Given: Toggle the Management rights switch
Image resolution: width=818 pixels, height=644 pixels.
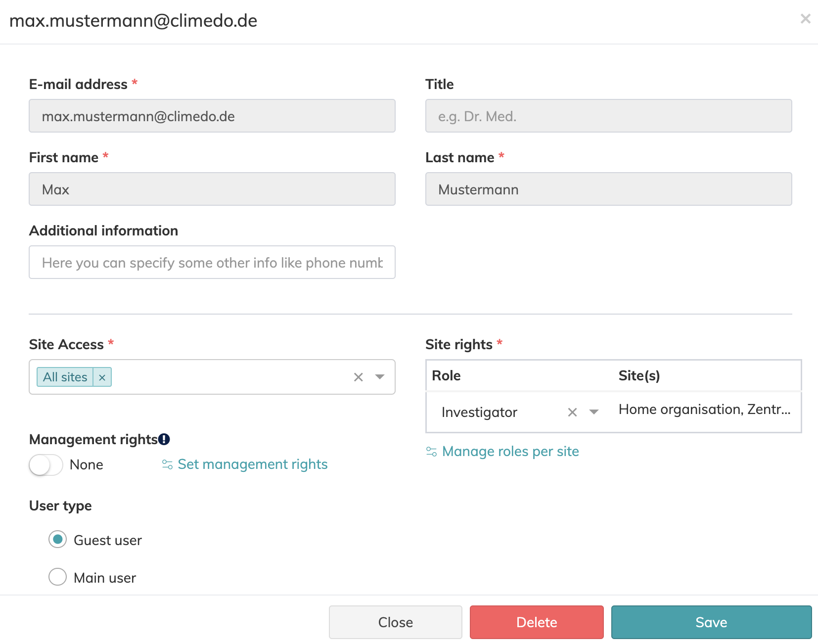Looking at the screenshot, I should coord(46,465).
